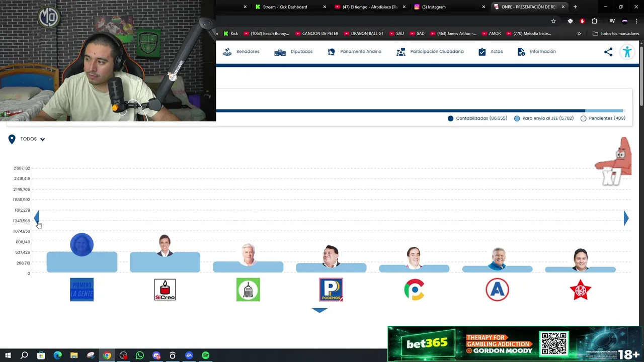Viewport: 644px width, 362px height.
Task: Click the actas progress bar
Action: point(420,111)
